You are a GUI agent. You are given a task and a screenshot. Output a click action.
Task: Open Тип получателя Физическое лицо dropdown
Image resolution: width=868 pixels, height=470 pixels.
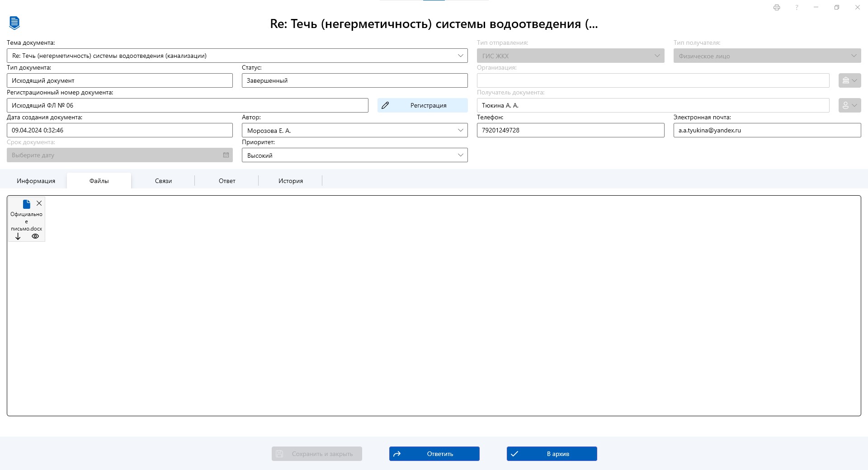767,56
